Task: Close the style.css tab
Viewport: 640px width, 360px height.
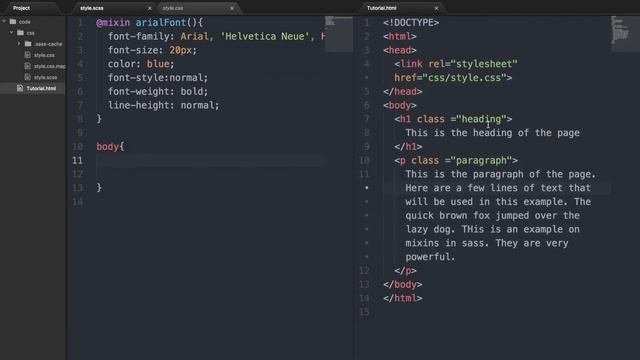Action: click(x=232, y=8)
